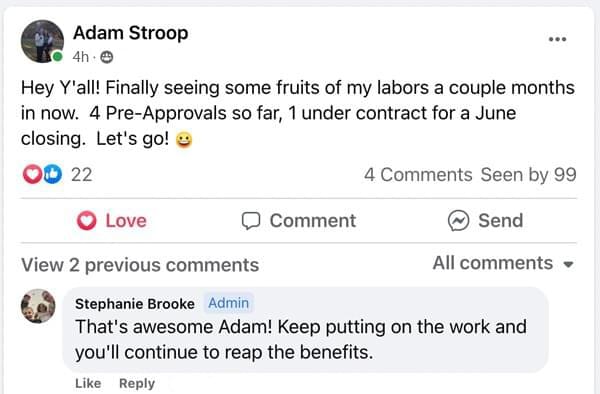Click the arrow beside All comments

click(x=569, y=264)
